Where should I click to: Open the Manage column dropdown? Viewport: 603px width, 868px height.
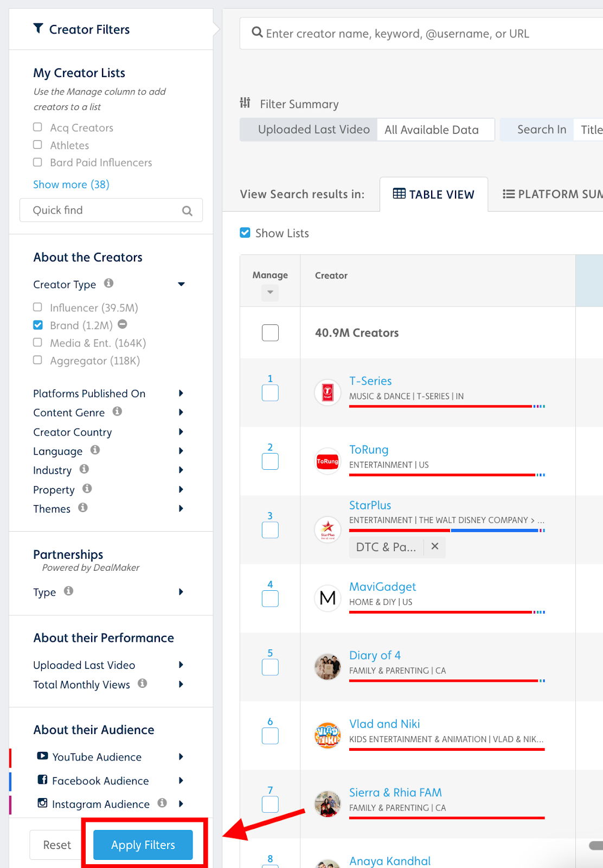click(x=270, y=292)
